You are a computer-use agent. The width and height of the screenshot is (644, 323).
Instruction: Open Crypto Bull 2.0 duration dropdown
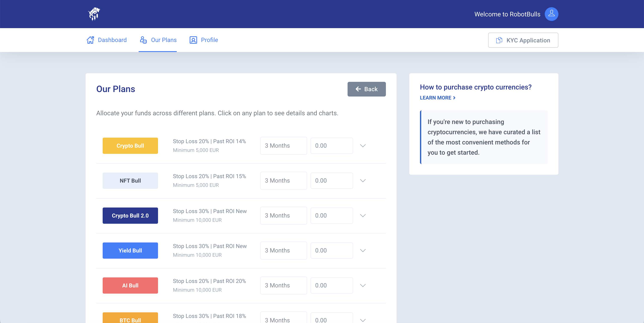coord(283,215)
